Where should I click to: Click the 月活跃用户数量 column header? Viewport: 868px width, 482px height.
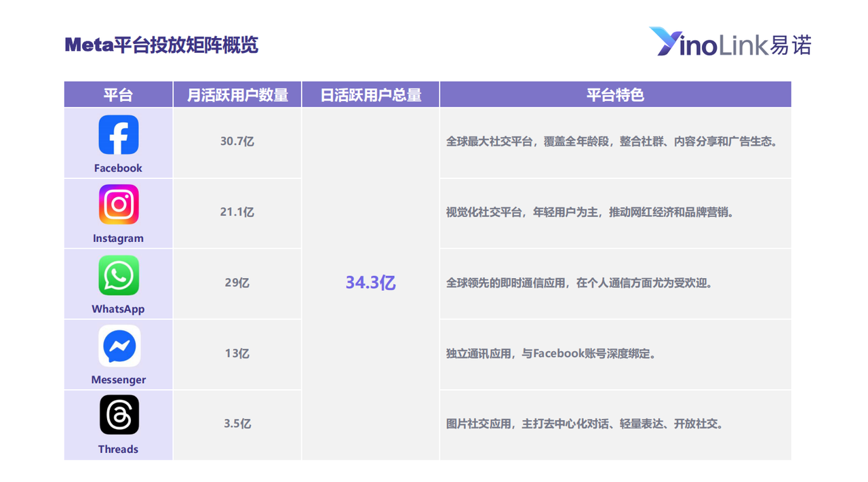coord(237,95)
